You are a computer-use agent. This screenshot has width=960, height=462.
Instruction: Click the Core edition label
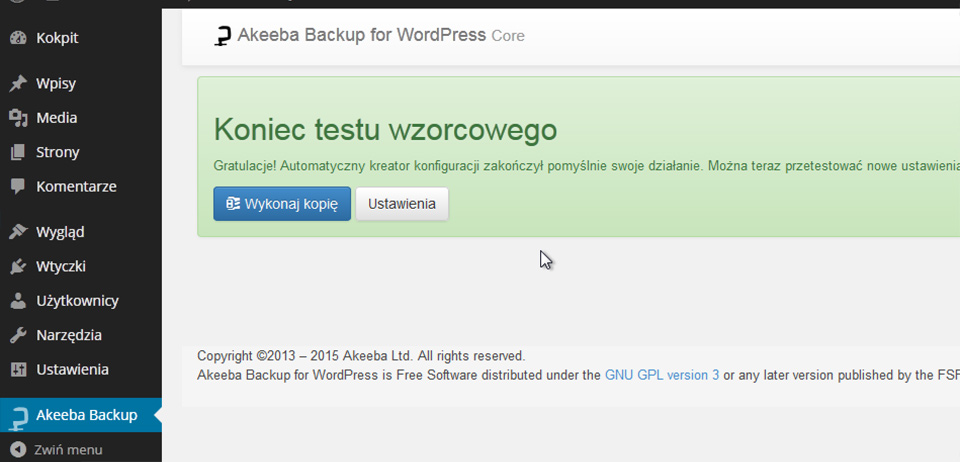point(508,36)
